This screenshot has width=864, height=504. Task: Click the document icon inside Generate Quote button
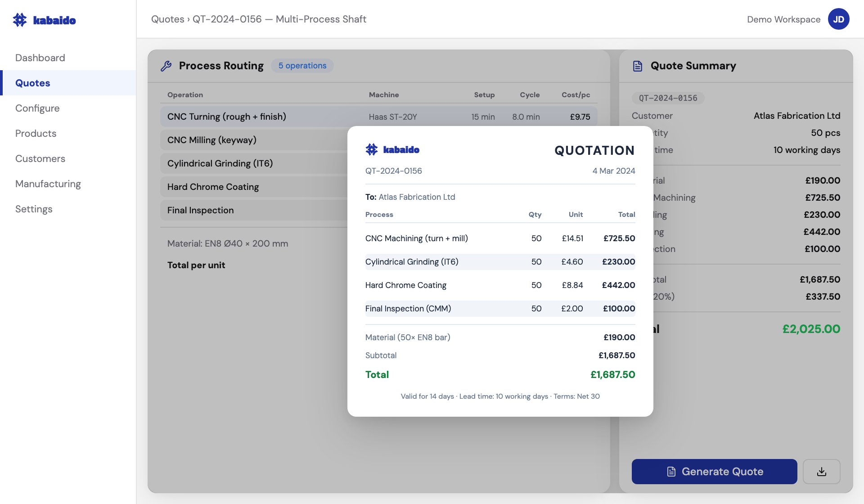(x=671, y=471)
